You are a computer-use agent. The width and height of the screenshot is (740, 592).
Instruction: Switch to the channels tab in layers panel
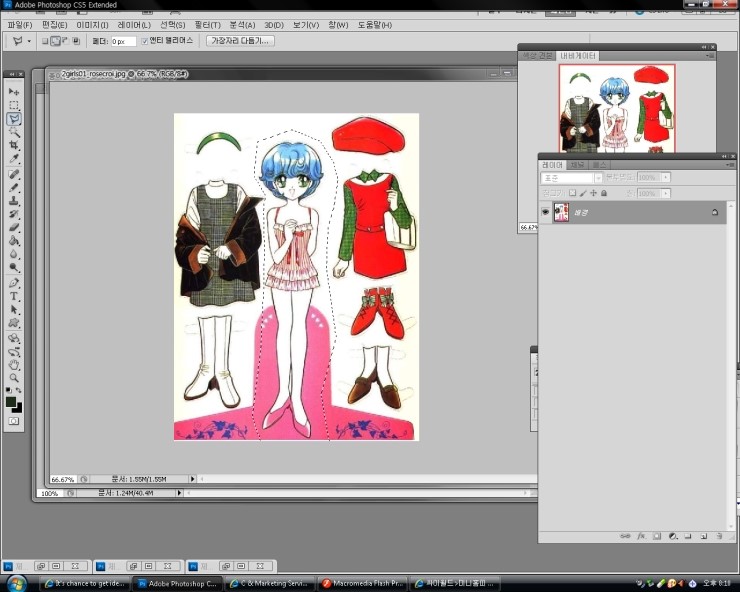click(x=577, y=165)
